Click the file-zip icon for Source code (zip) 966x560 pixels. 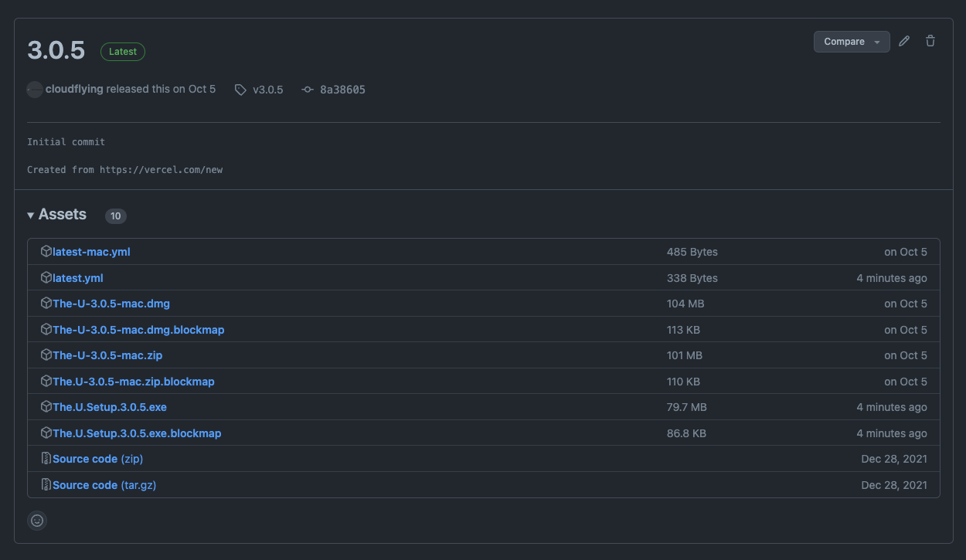pos(46,459)
